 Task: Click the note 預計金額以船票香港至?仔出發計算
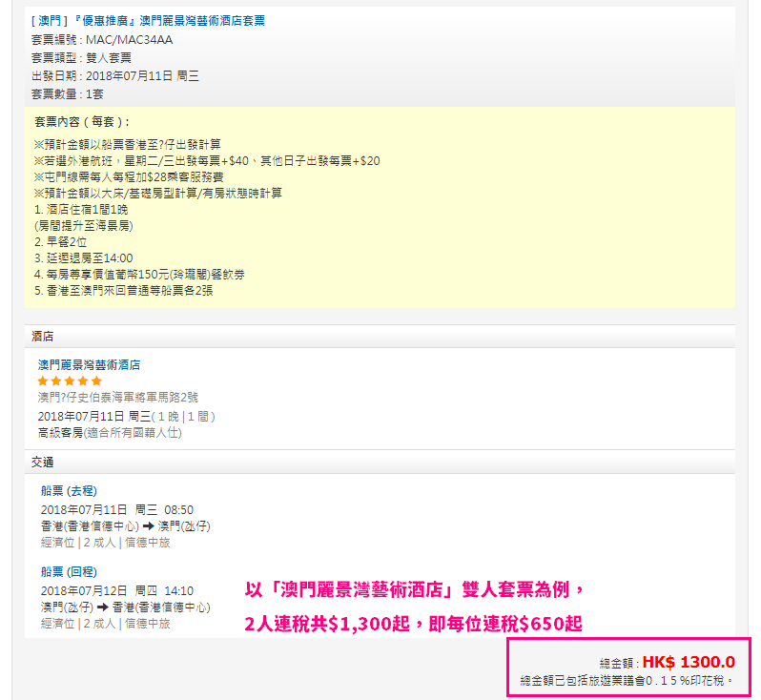click(x=127, y=144)
